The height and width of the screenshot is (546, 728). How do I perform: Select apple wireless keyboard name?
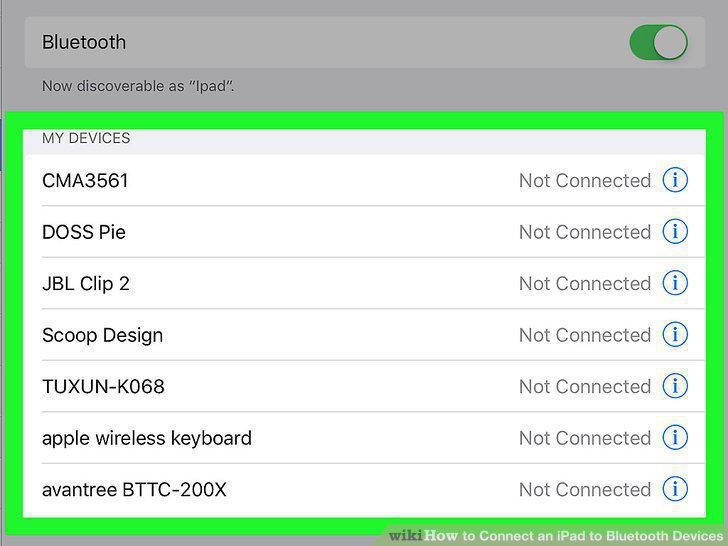tap(147, 438)
